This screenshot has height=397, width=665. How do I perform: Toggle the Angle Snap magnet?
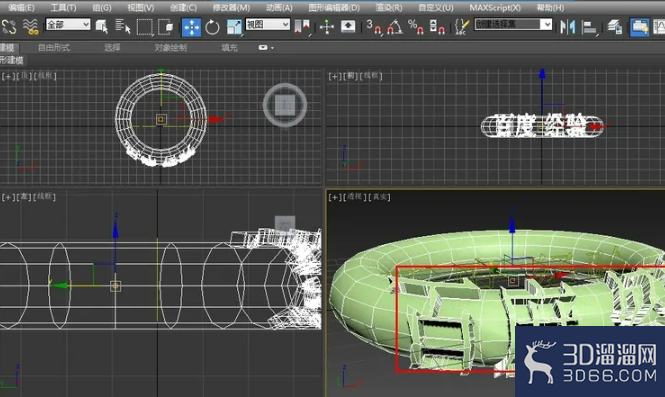395,27
